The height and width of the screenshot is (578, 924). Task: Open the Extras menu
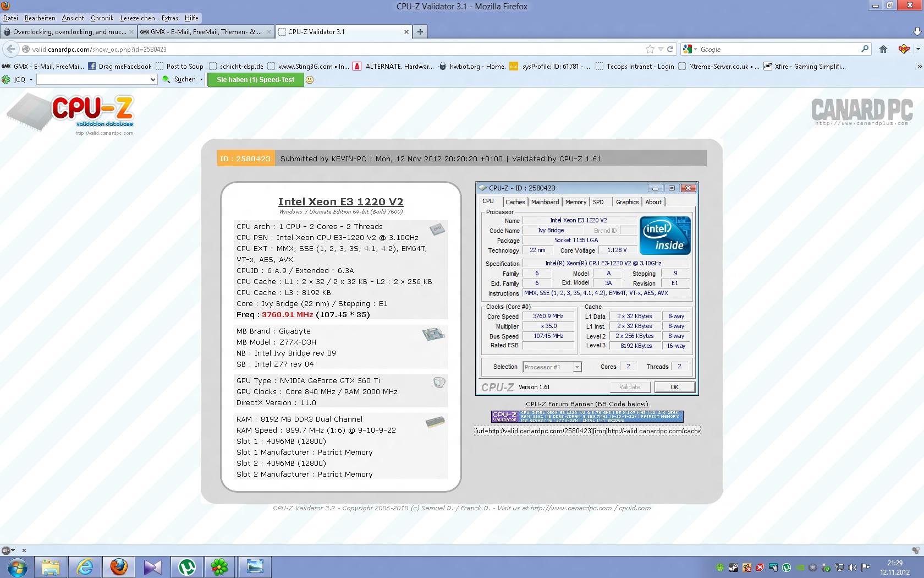170,18
